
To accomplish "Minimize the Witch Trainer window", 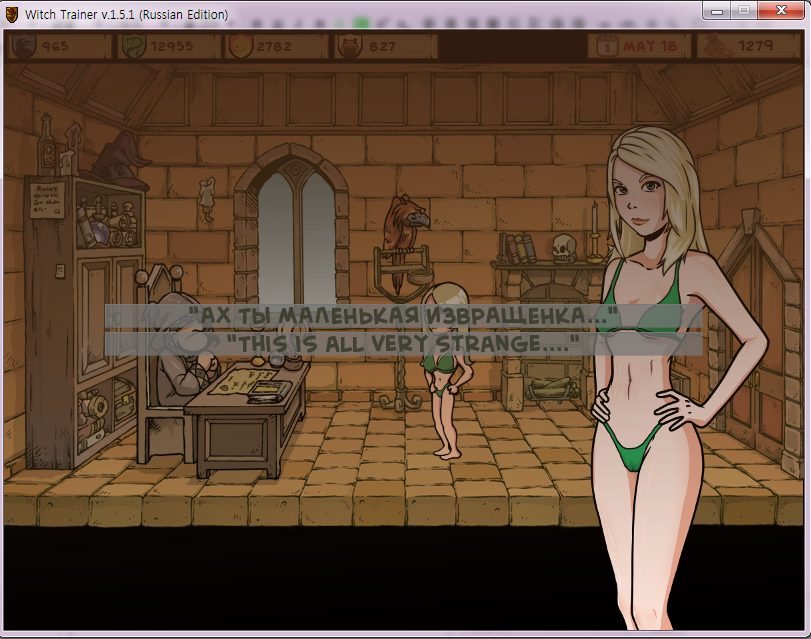I will pos(717,11).
